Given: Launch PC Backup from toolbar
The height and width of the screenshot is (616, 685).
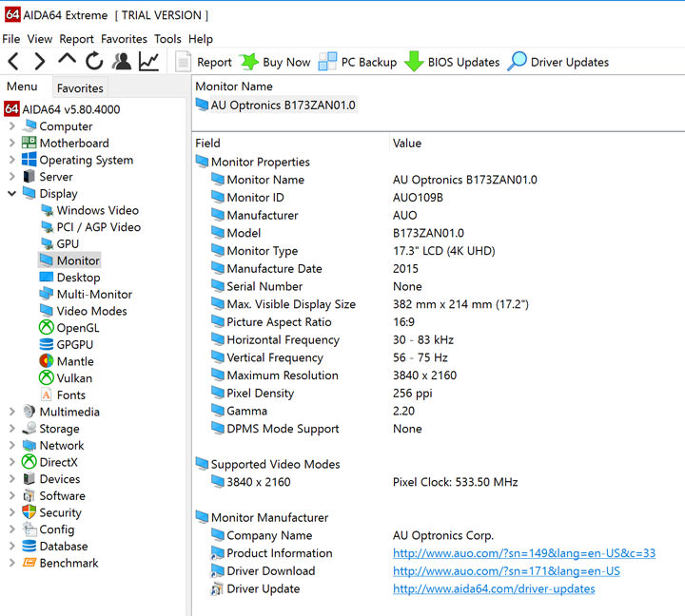Looking at the screenshot, I should (358, 62).
